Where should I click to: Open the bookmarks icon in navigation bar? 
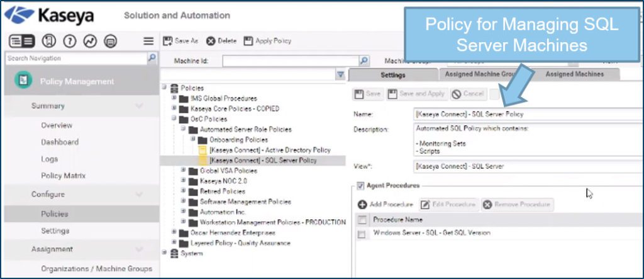[x=49, y=41]
